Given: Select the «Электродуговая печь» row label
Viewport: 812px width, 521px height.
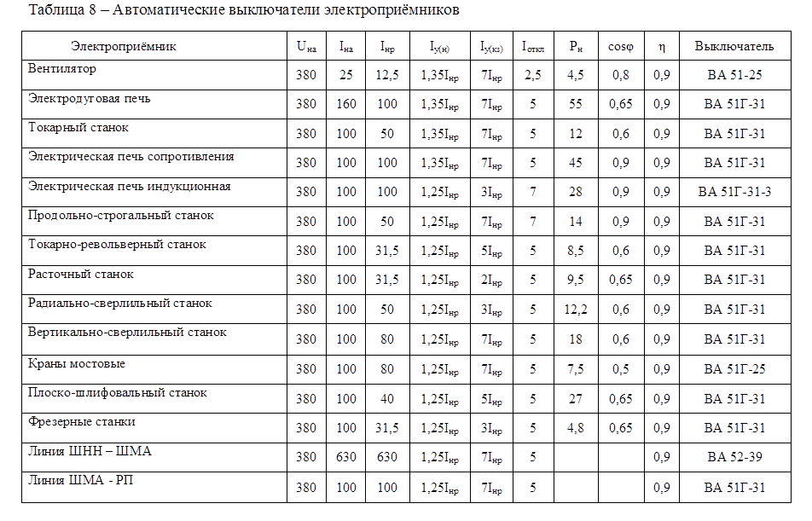Looking at the screenshot, I should click(90, 98).
